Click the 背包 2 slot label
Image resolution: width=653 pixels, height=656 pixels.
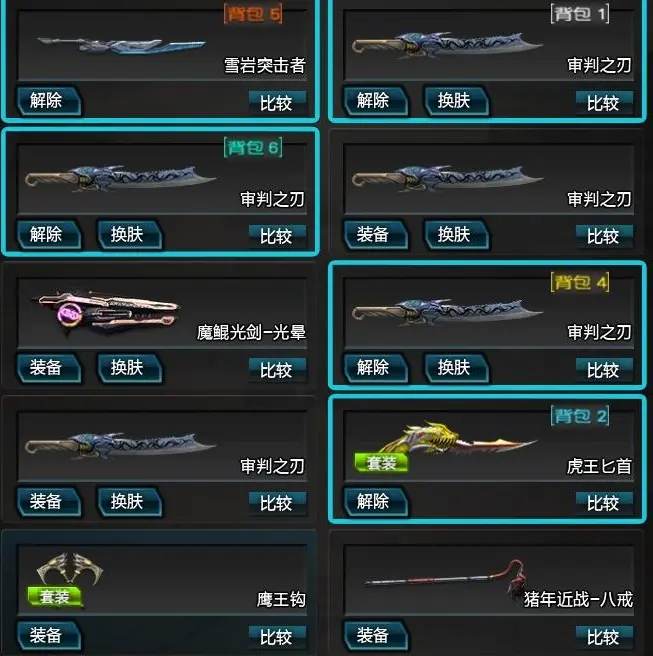click(580, 416)
